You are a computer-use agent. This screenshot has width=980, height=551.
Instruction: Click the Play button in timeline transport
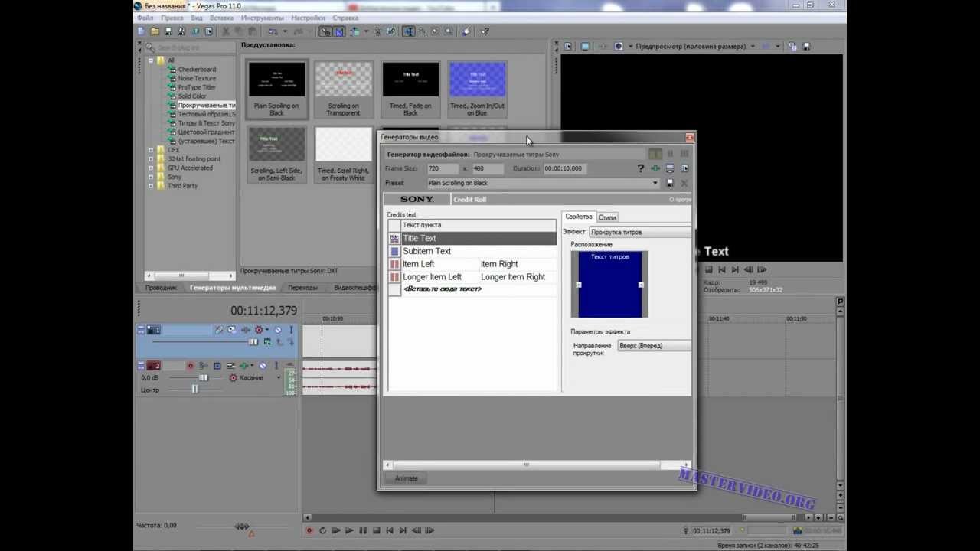click(349, 530)
